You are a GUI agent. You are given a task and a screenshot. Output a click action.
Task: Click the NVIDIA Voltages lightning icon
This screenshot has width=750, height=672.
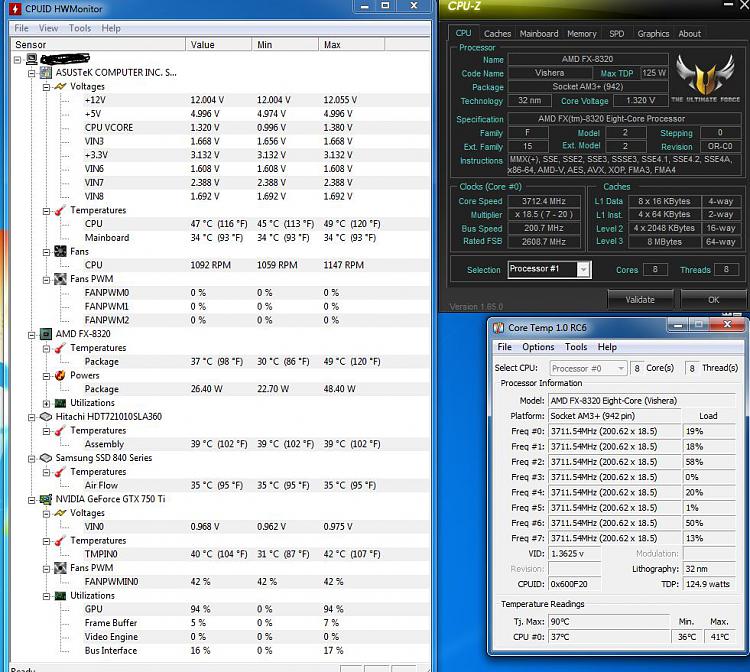click(x=60, y=513)
